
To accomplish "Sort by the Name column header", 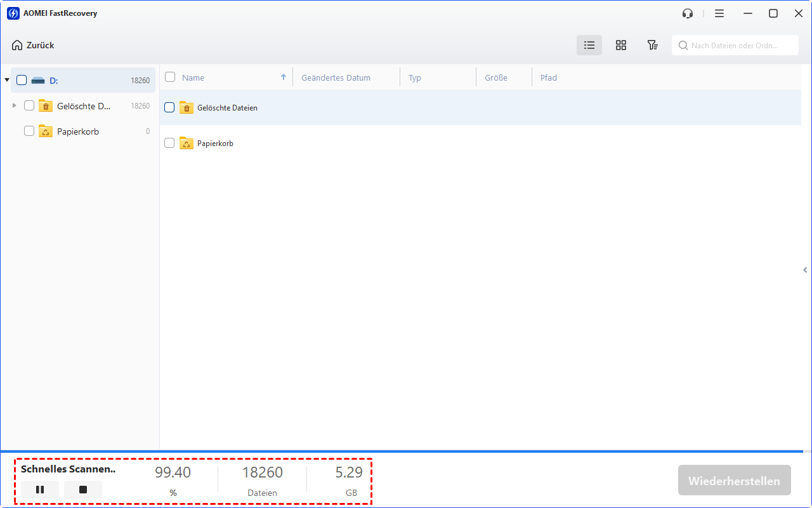I will point(193,77).
